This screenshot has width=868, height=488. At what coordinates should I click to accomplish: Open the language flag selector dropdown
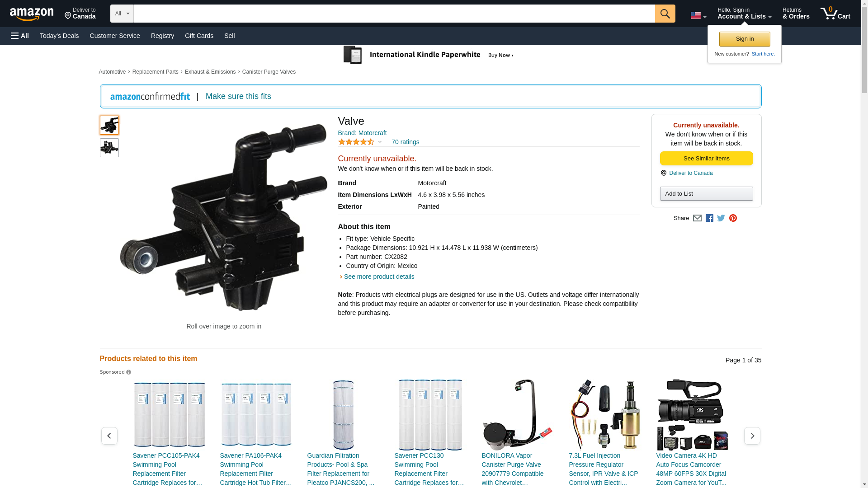(x=698, y=15)
